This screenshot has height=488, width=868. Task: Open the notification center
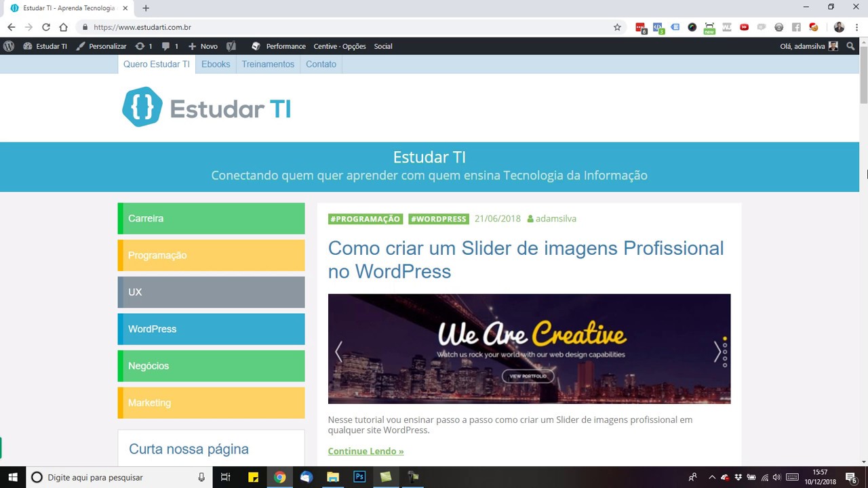[851, 477]
